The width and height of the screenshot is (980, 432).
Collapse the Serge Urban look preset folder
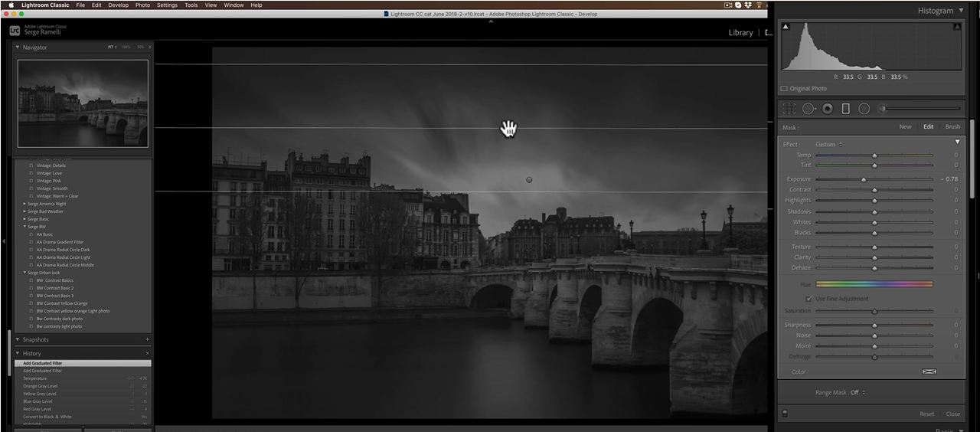tap(24, 273)
